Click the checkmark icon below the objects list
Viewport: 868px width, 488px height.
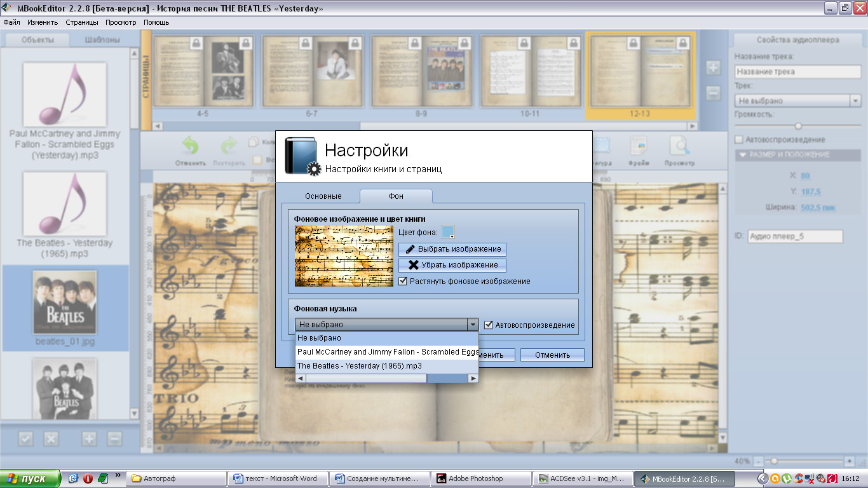pos(25,438)
